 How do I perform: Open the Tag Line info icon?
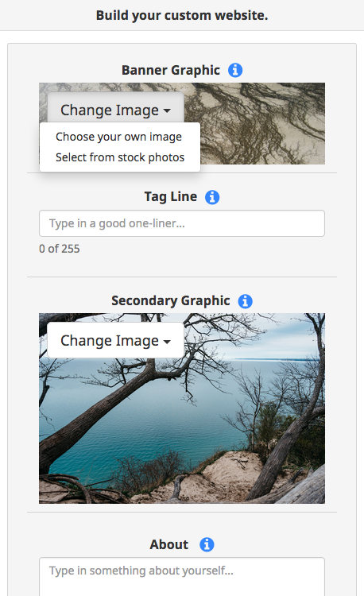click(x=212, y=197)
